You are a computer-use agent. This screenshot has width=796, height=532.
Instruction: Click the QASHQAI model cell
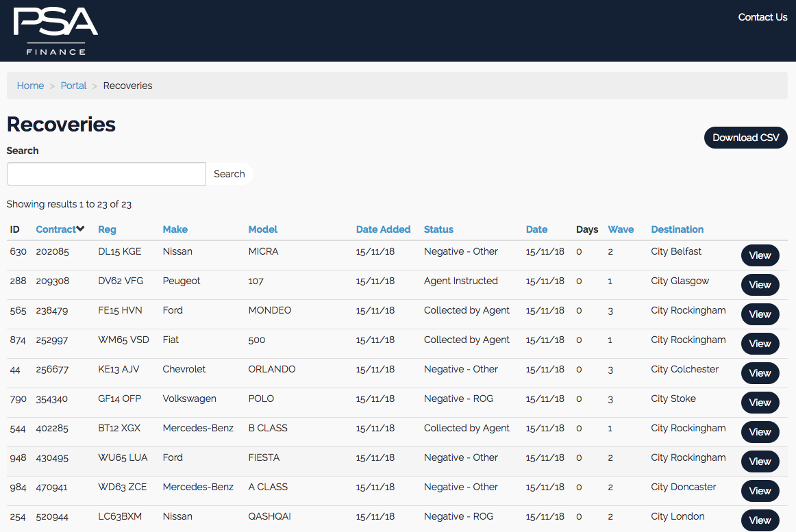tap(270, 516)
